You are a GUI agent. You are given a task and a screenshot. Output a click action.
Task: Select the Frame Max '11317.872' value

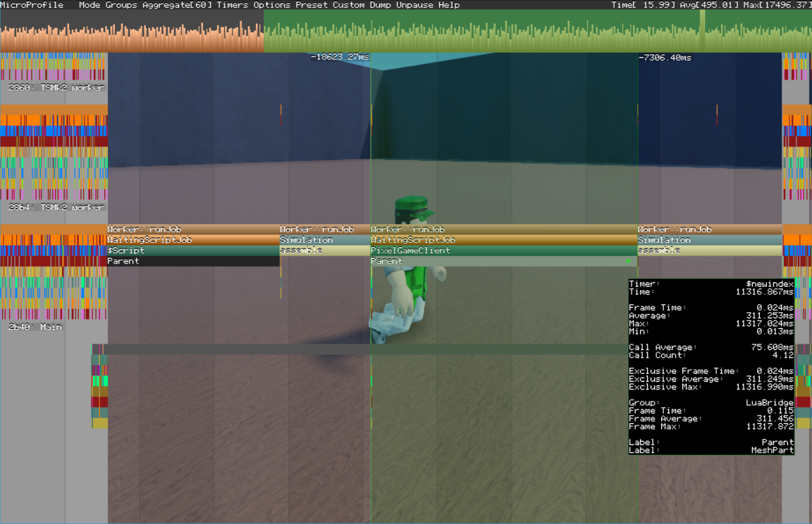tap(770, 427)
